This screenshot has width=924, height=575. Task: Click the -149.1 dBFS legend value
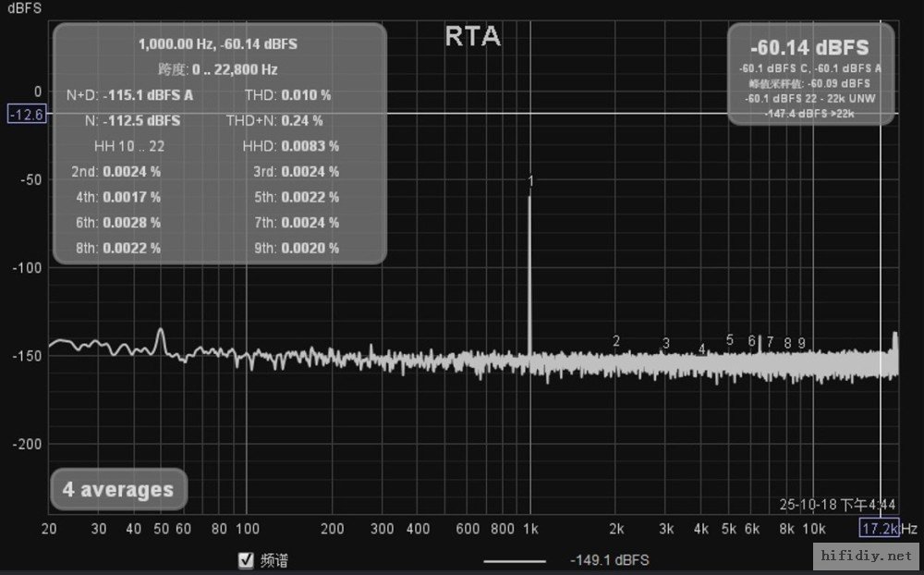point(609,560)
